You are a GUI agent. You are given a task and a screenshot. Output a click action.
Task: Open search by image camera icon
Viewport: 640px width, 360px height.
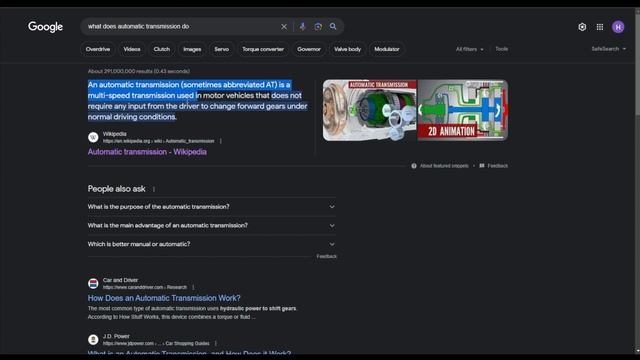click(x=318, y=27)
